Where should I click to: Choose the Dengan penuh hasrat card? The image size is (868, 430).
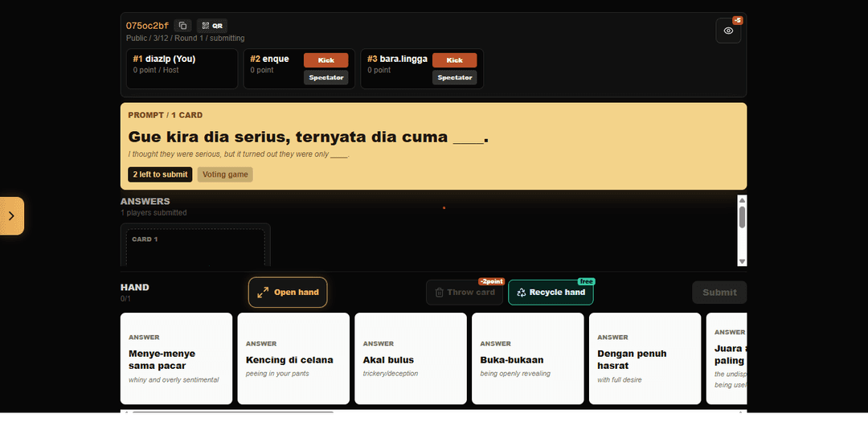[645, 358]
